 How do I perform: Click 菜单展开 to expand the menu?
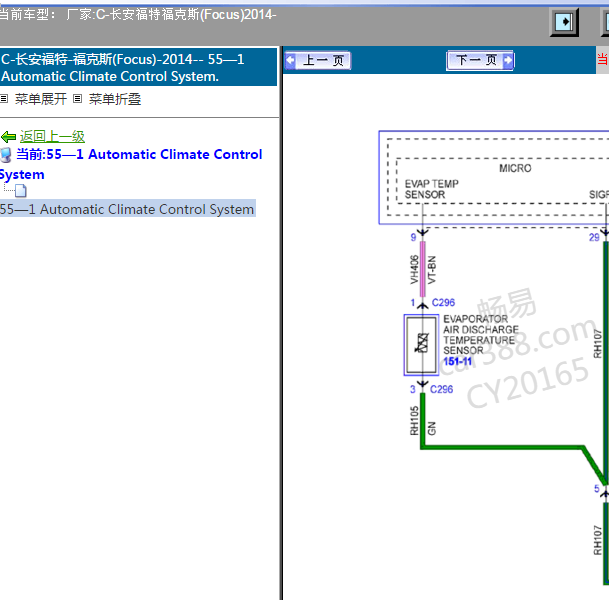coord(41,99)
